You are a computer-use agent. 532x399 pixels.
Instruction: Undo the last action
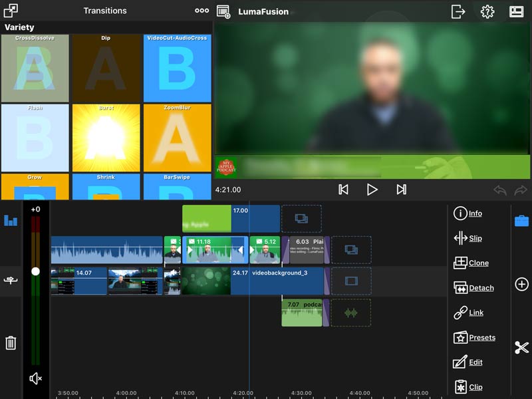pyautogui.click(x=501, y=190)
